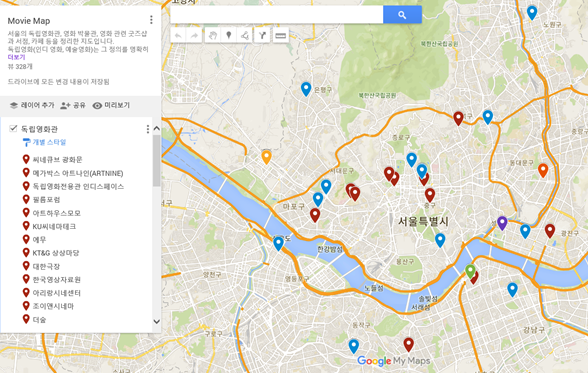Click the orange-red marker near 동대문구
The image size is (588, 373).
coord(543,170)
